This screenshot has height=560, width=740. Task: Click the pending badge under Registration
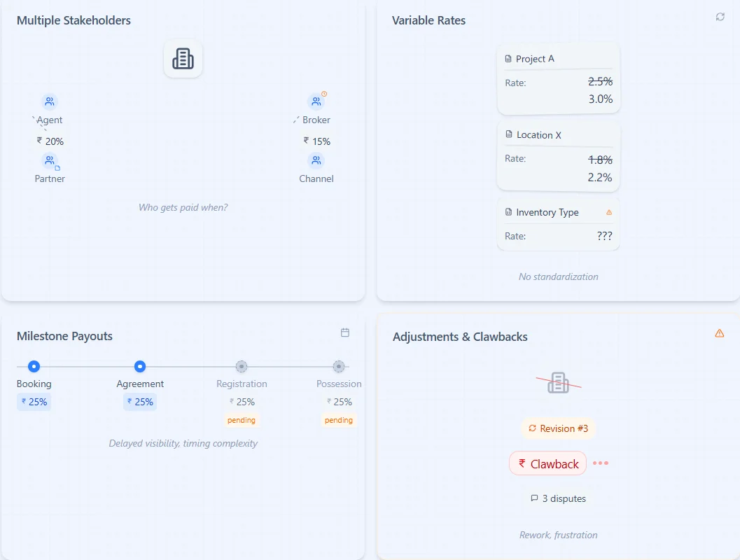(x=242, y=420)
